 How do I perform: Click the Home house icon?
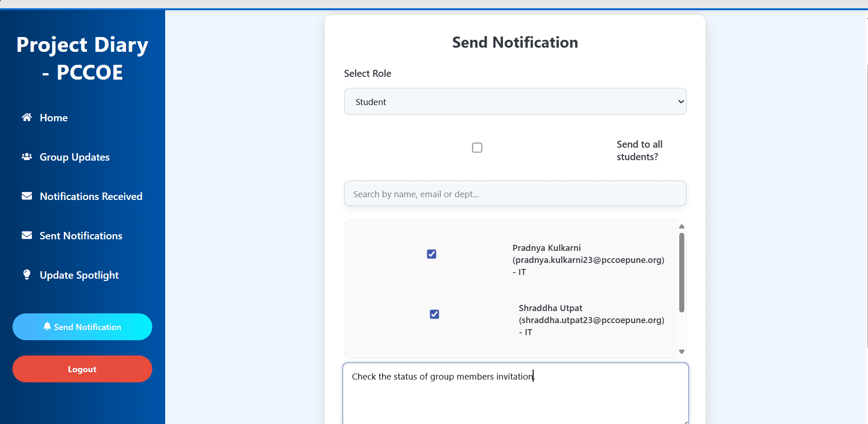click(x=27, y=118)
